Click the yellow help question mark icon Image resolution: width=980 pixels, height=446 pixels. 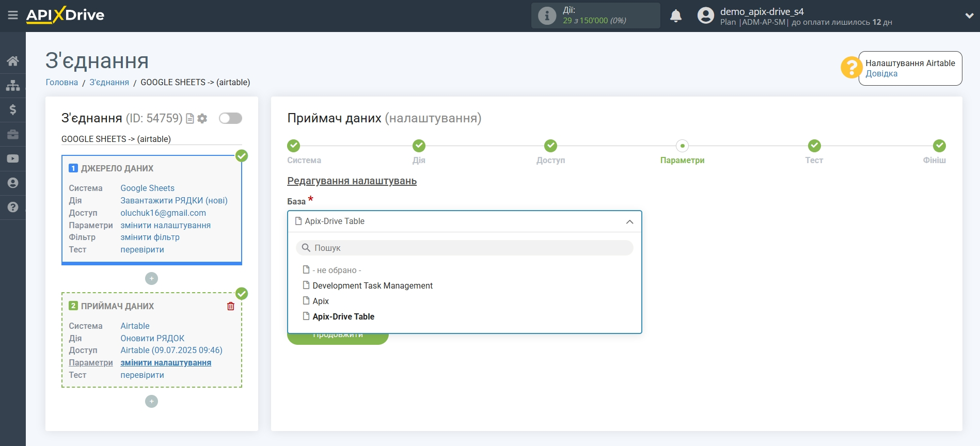(x=851, y=67)
